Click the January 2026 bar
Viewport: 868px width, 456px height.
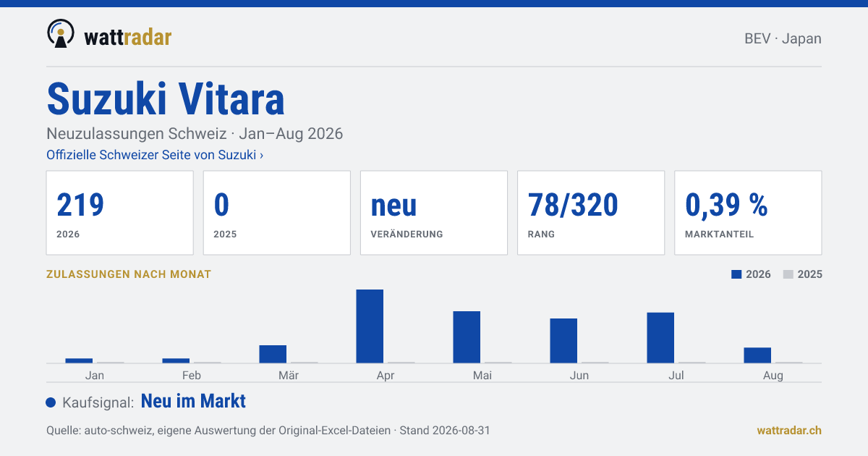(x=79, y=360)
